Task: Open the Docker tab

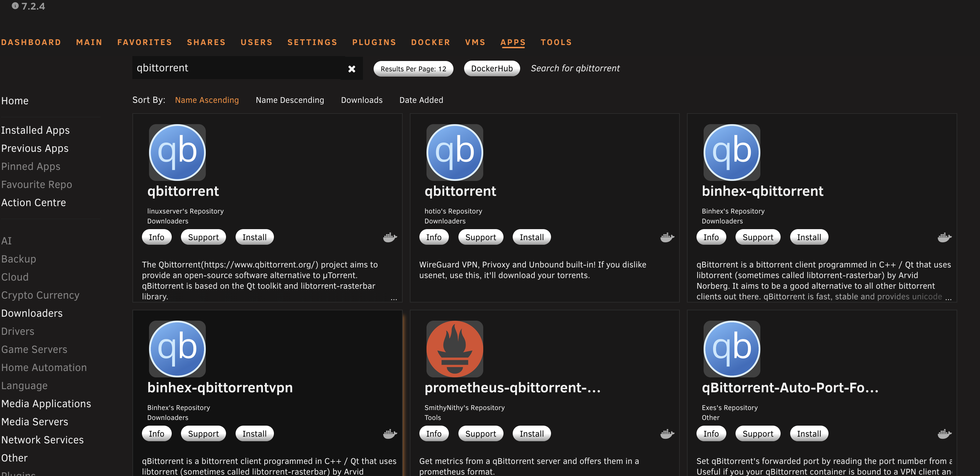Action: [x=431, y=42]
